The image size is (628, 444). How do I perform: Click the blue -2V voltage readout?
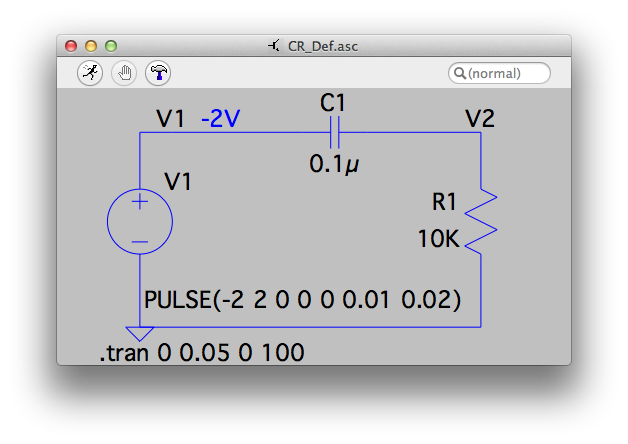220,119
